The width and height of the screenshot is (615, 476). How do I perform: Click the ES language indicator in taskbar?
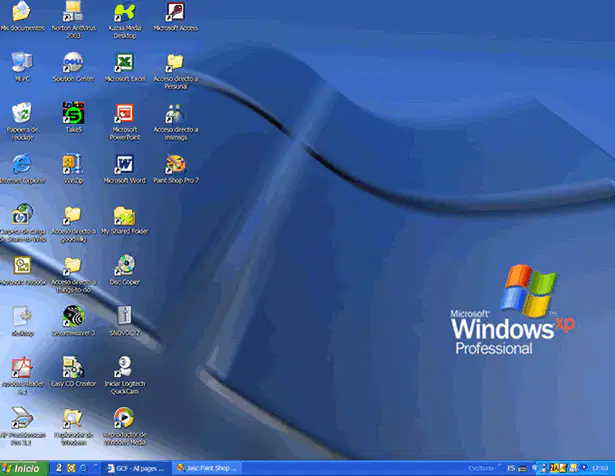coord(511,468)
